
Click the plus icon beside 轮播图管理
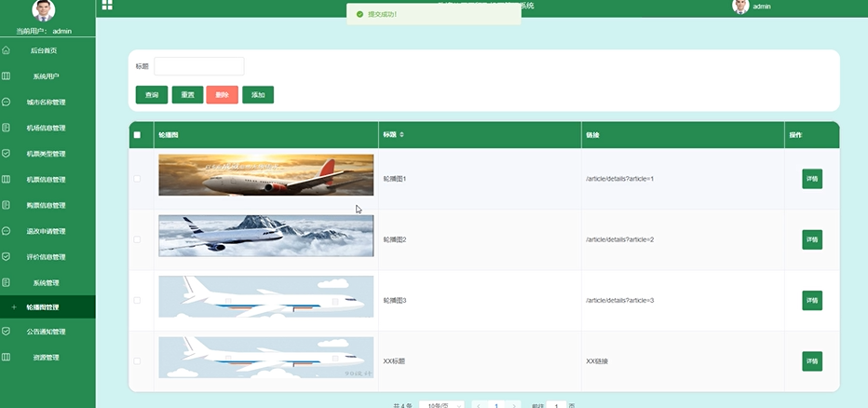click(14, 307)
